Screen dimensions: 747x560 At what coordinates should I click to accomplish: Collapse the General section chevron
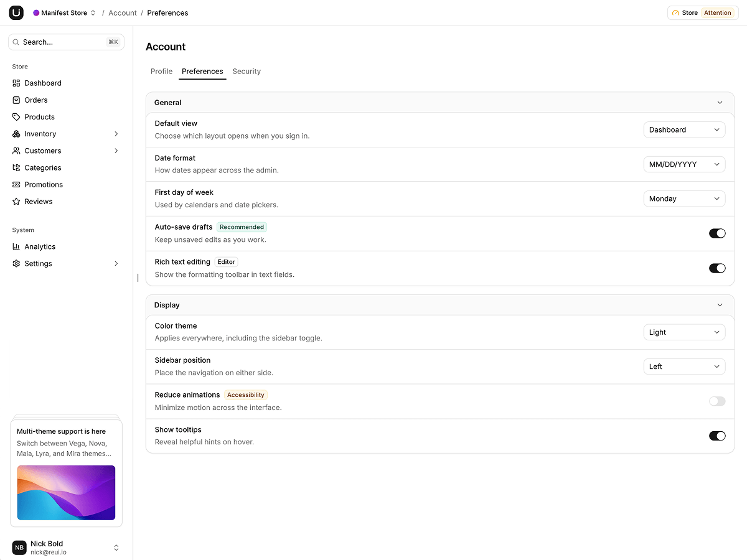720,103
